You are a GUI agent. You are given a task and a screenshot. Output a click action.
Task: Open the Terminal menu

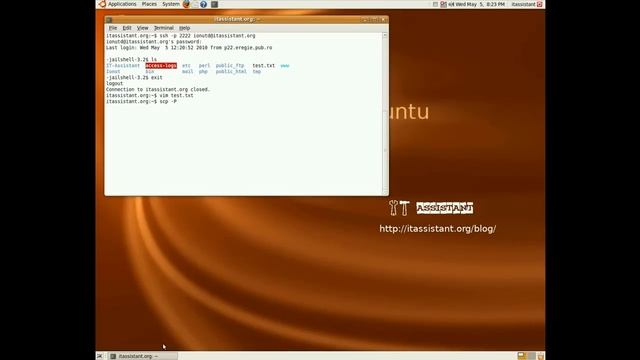tap(164, 28)
